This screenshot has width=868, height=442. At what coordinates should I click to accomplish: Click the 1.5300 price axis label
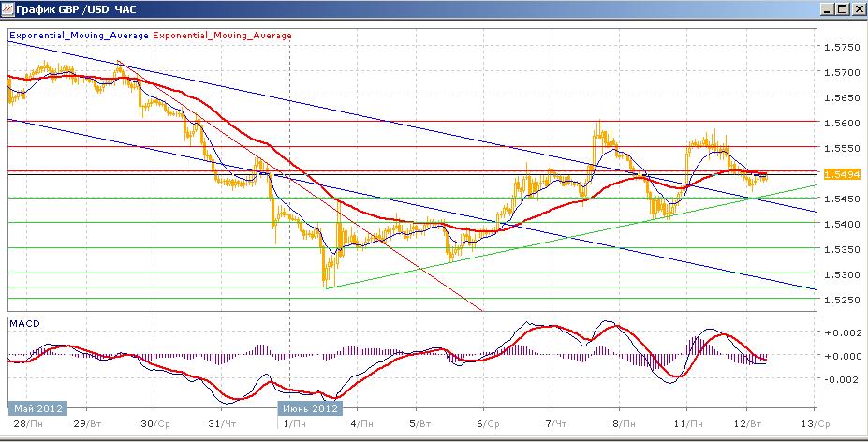(x=842, y=274)
